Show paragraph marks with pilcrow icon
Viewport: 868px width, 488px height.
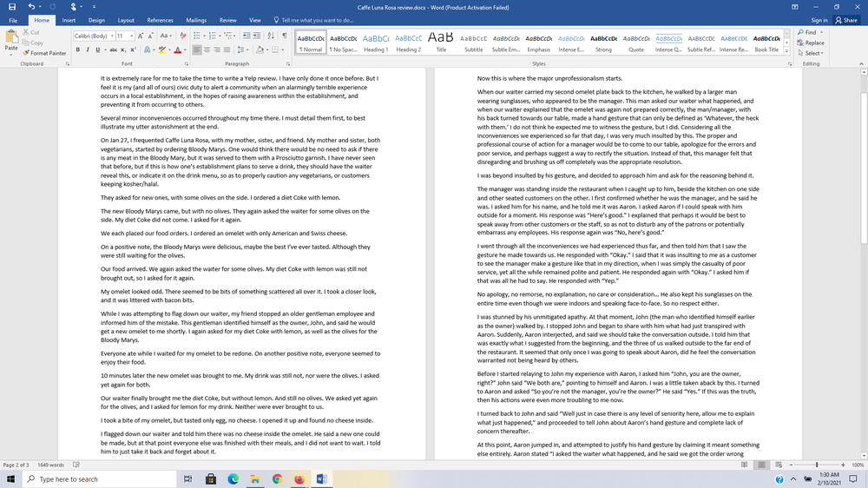click(x=284, y=36)
